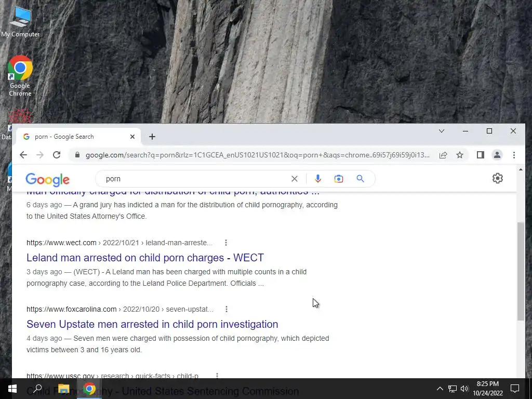Start voice search with the microphone
532x399 pixels.
318,179
